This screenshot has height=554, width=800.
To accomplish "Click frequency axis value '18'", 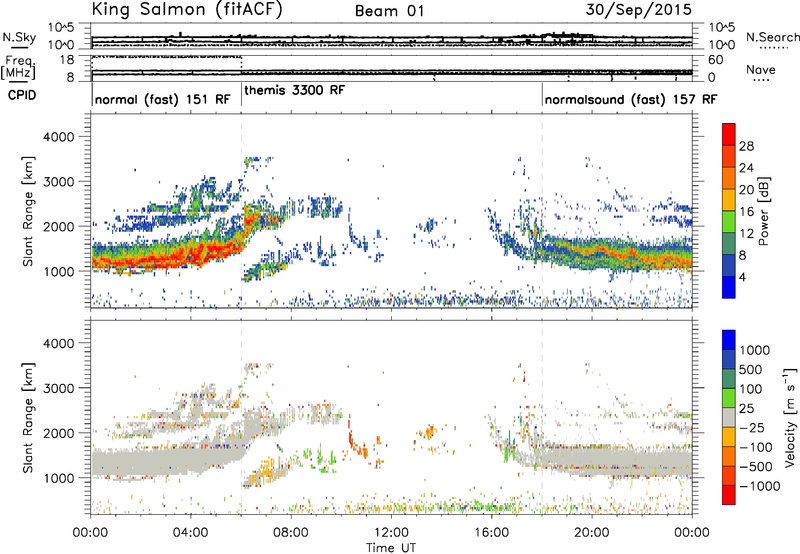I will tap(67, 59).
